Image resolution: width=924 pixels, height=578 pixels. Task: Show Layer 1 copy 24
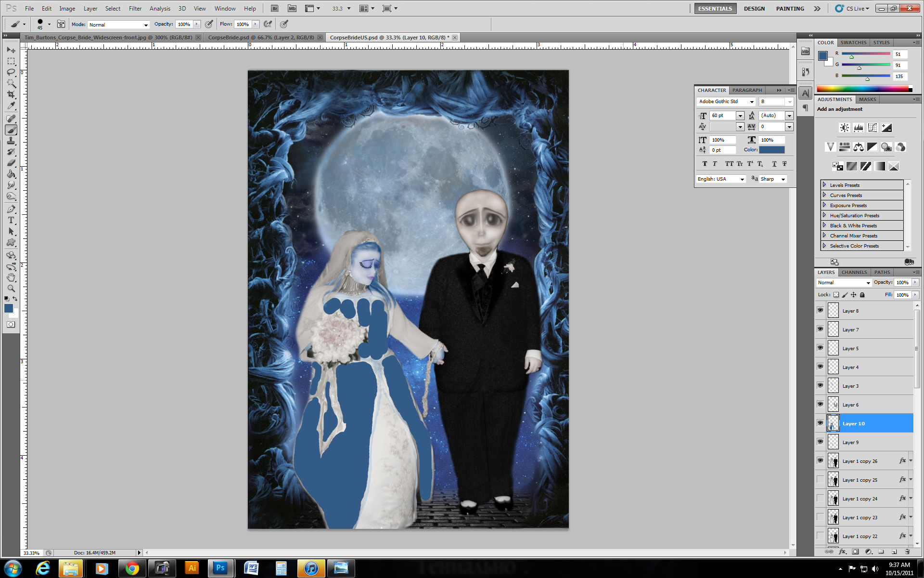click(x=820, y=498)
